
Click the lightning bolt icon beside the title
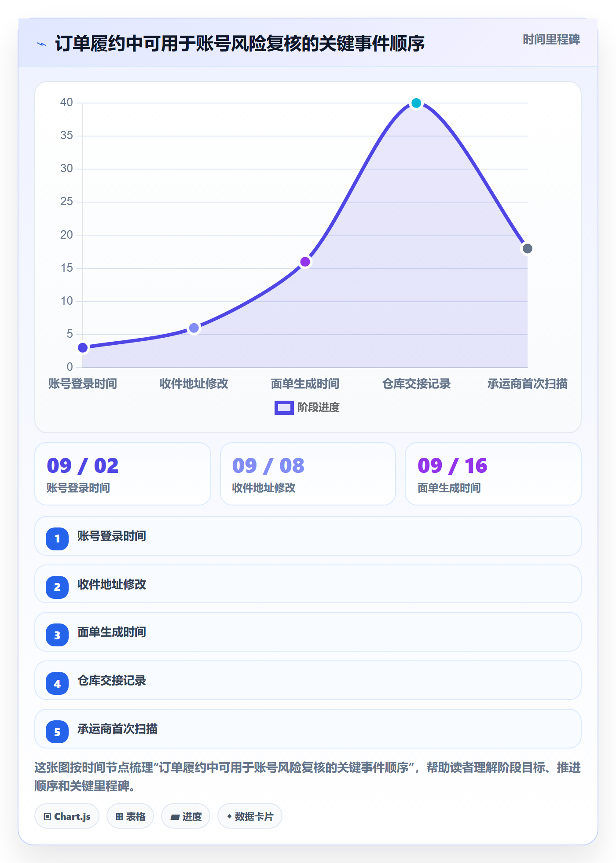[x=42, y=44]
